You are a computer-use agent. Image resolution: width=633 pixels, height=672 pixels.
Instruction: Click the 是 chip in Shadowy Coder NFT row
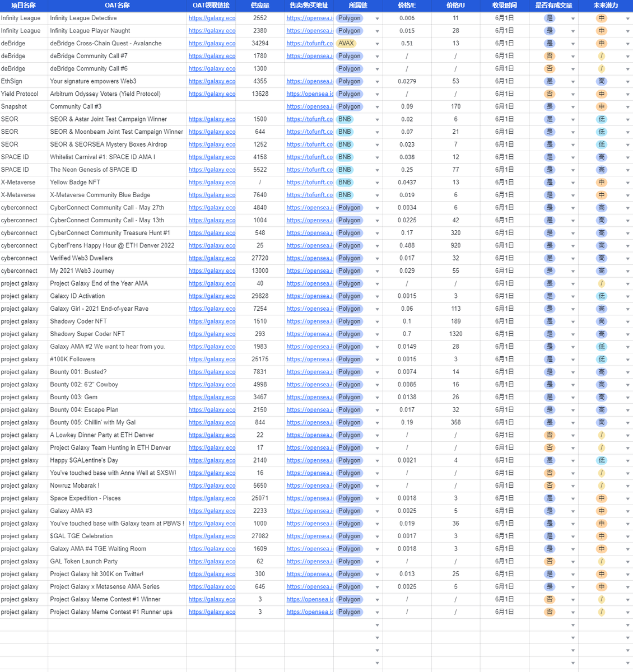pos(550,321)
